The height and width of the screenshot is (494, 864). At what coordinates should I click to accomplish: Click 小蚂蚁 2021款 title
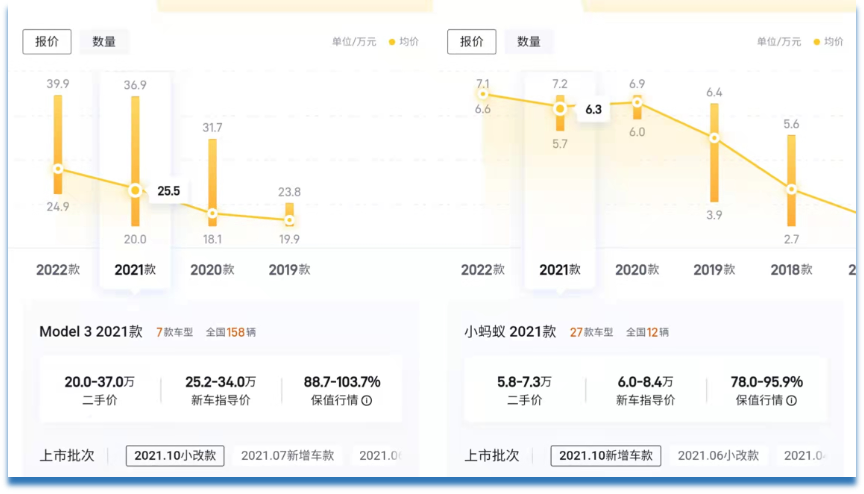[x=510, y=332]
